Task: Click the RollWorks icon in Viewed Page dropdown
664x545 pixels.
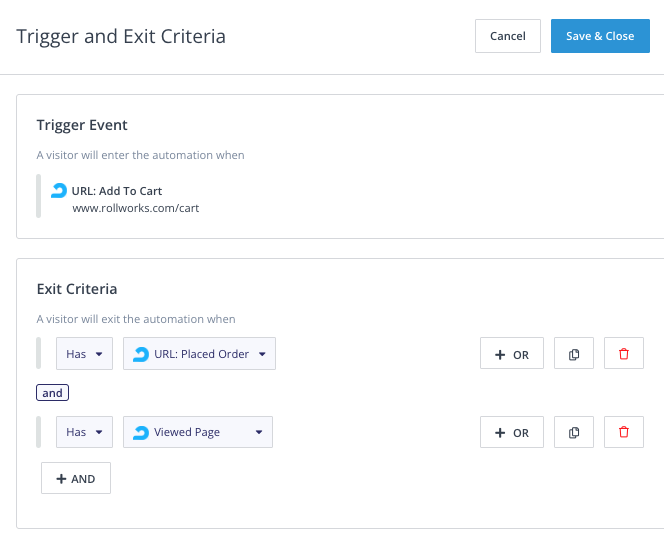Action: (141, 432)
